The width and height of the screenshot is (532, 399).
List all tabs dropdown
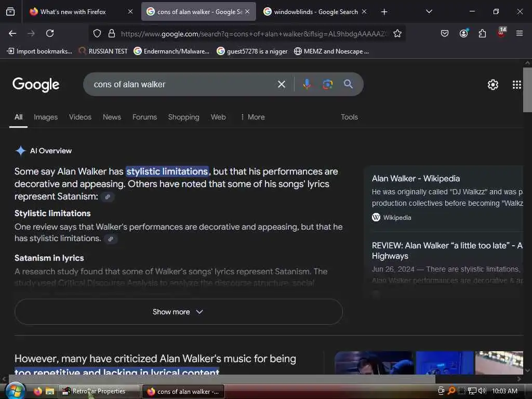pos(429,11)
